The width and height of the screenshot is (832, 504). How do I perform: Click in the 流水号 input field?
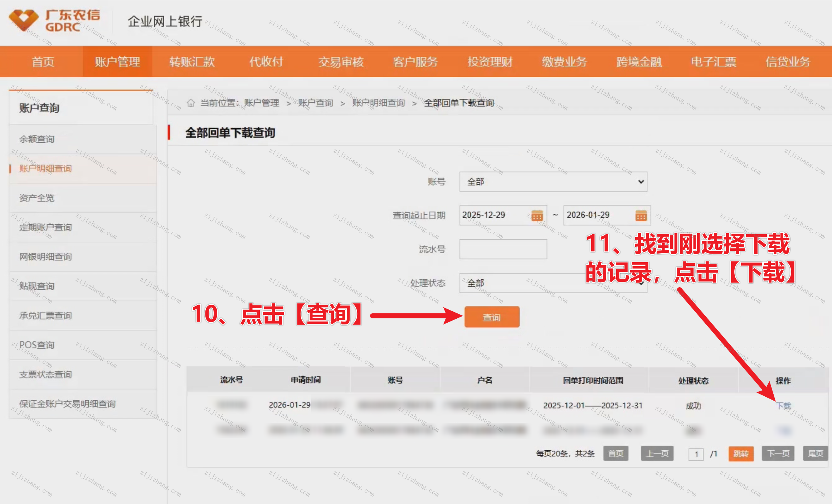coord(503,249)
